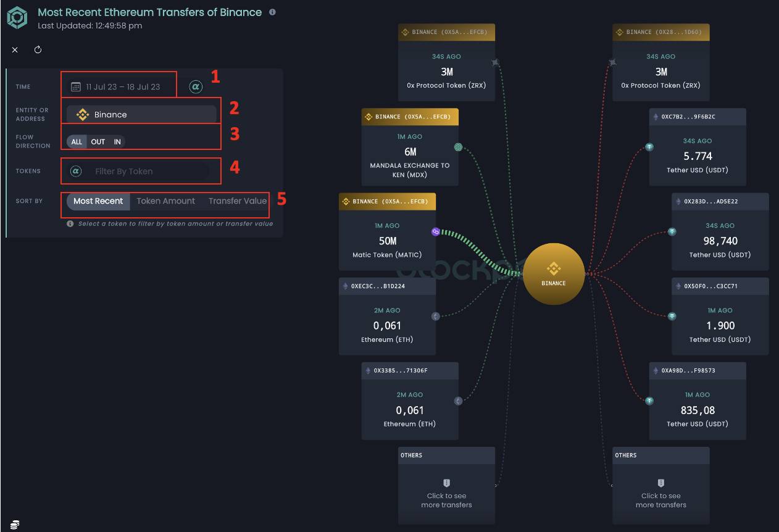Screen dimensions: 779x532
Task: Click the Nansen hexagon logo
Action: [17, 17]
